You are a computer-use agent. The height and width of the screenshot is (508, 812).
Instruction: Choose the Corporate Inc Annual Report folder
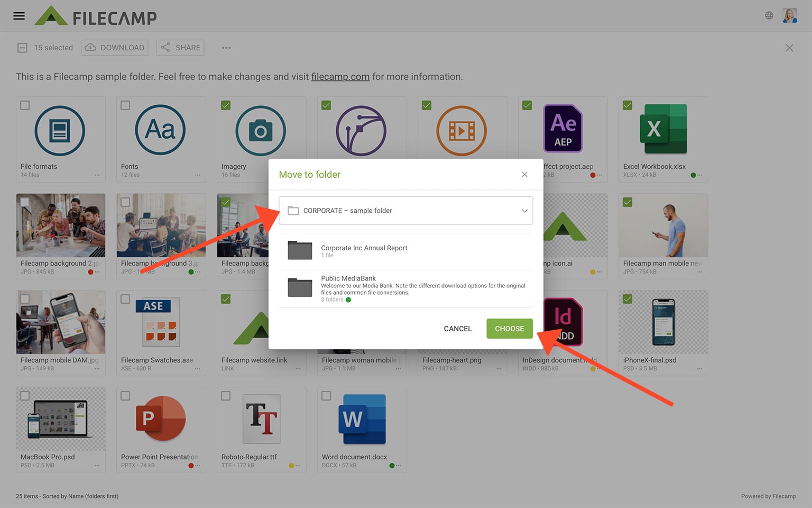tap(406, 251)
